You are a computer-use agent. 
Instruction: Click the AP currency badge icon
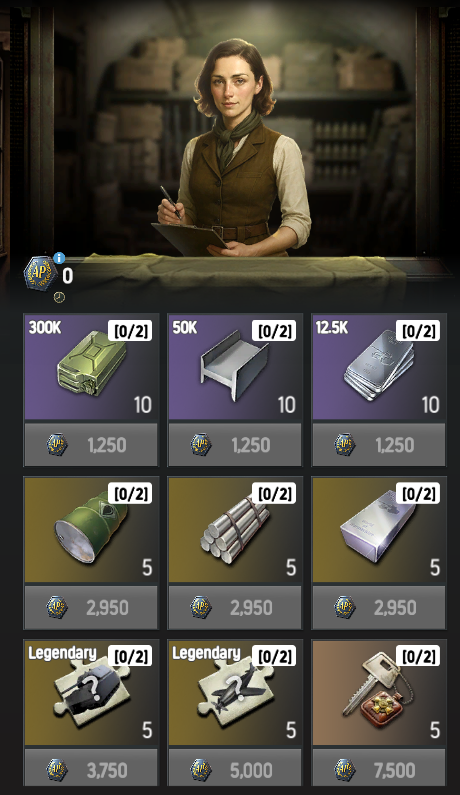coord(40,274)
